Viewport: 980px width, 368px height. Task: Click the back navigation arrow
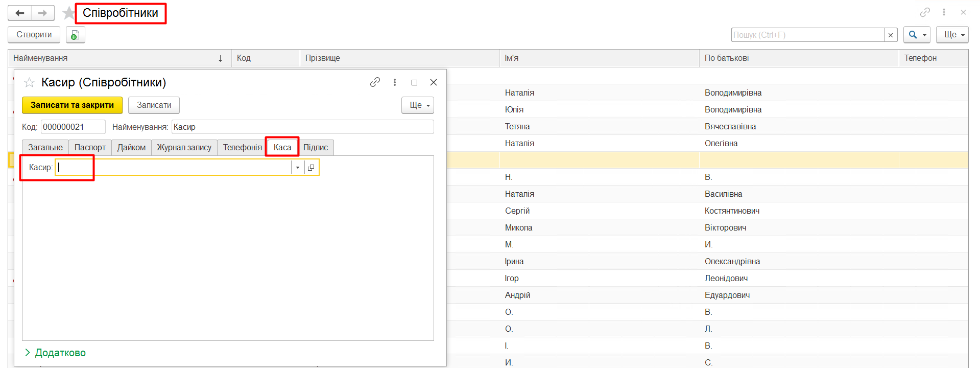pos(19,13)
